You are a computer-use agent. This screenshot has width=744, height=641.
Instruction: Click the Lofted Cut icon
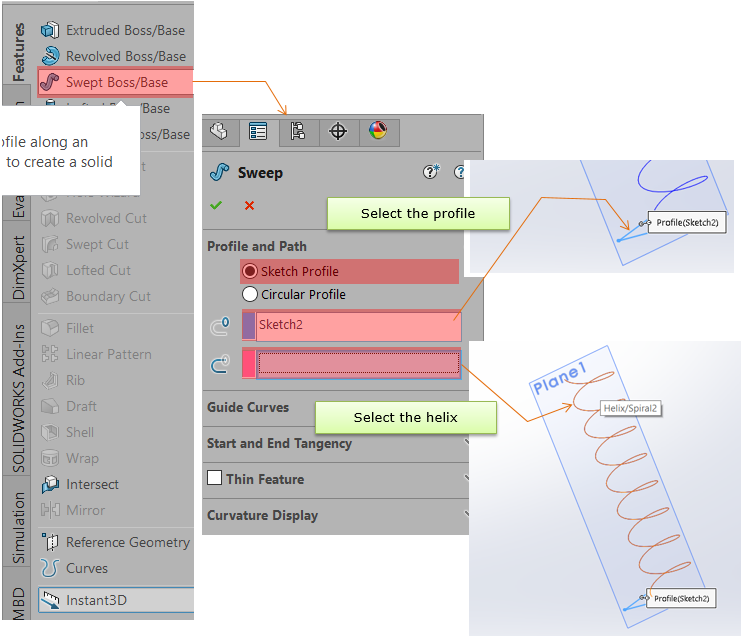pyautogui.click(x=50, y=270)
